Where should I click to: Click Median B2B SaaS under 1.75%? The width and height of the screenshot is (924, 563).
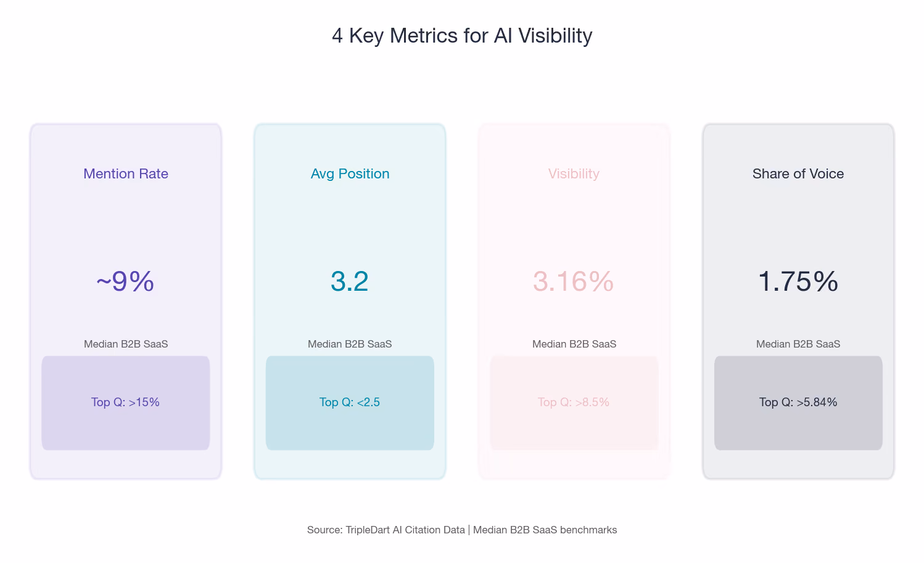798,344
